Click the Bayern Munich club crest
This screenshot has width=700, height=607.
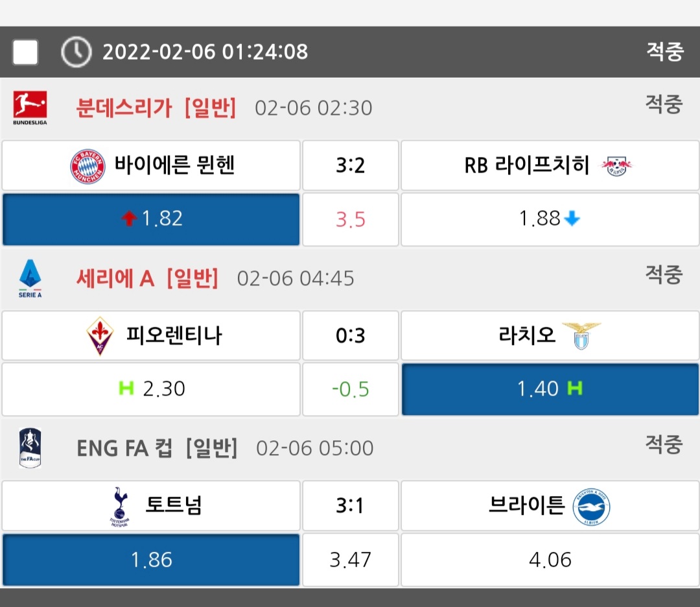(87, 166)
